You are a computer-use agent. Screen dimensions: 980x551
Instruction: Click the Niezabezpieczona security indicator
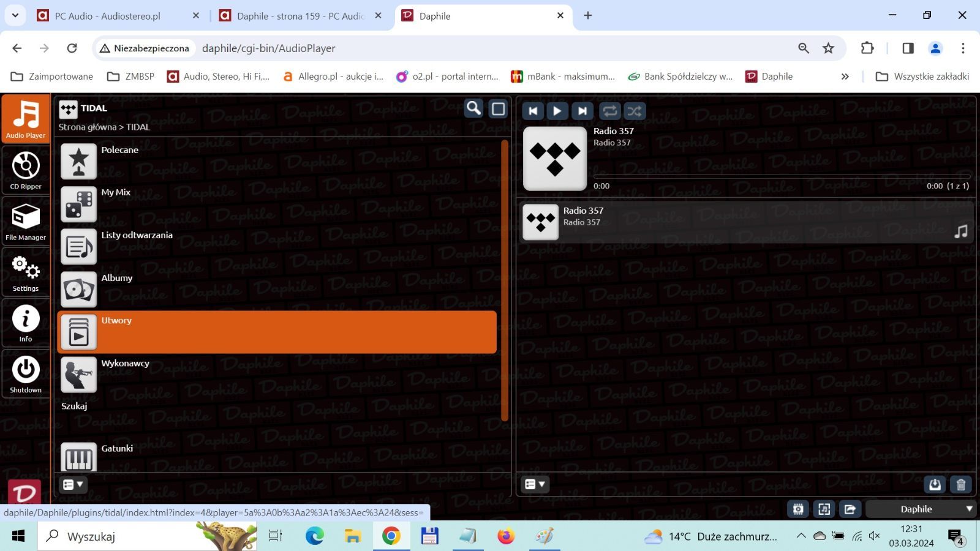click(x=145, y=48)
